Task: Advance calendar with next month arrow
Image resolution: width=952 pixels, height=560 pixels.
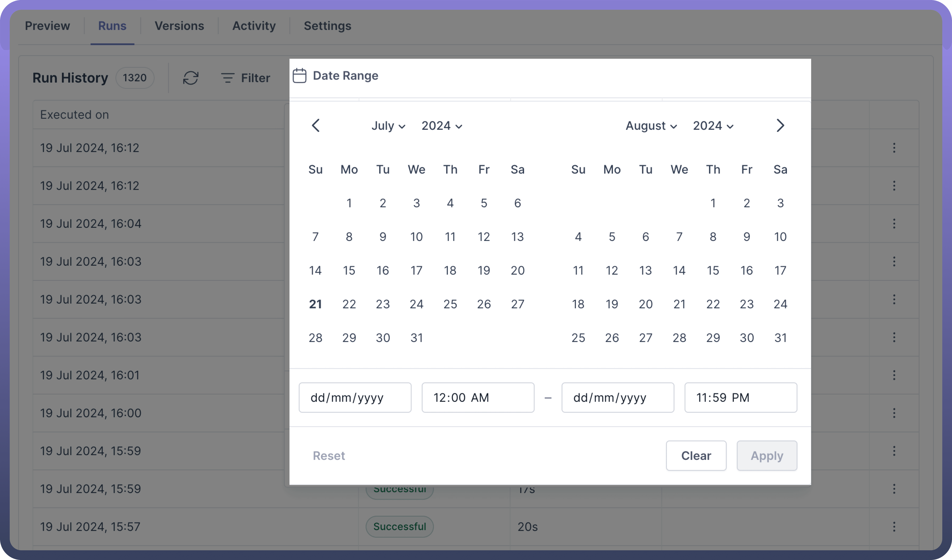Action: (780, 125)
